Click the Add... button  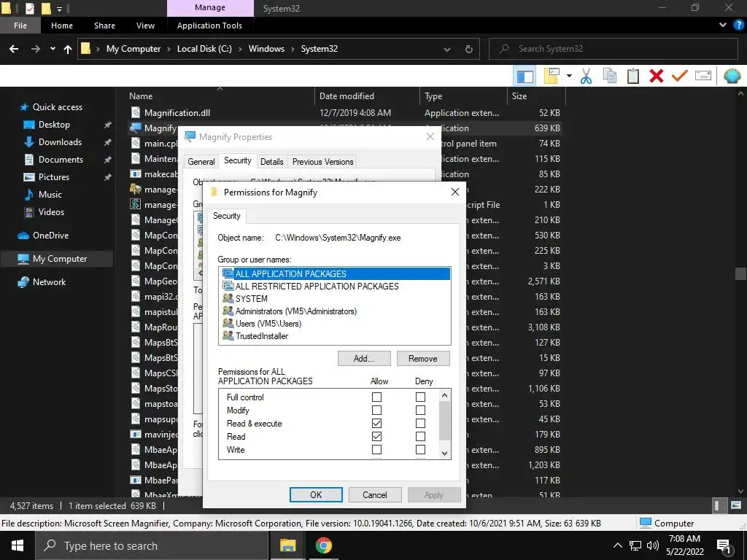[x=364, y=359]
